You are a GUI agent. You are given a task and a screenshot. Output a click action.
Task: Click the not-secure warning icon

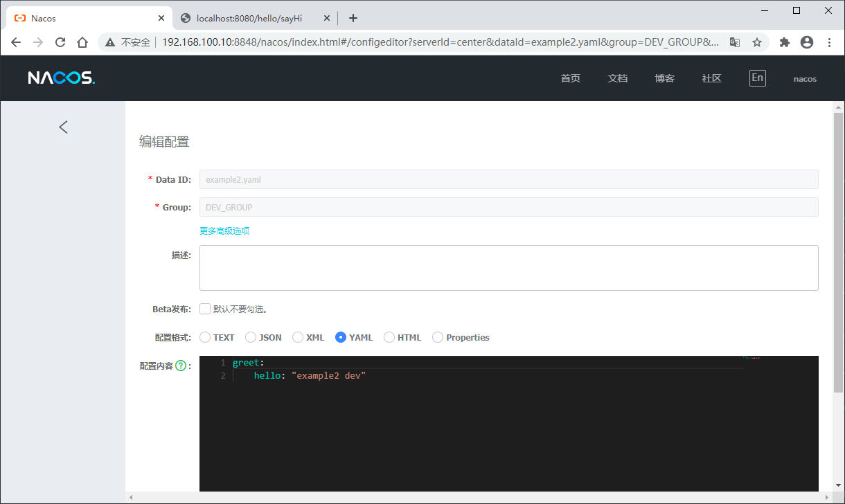click(x=111, y=42)
